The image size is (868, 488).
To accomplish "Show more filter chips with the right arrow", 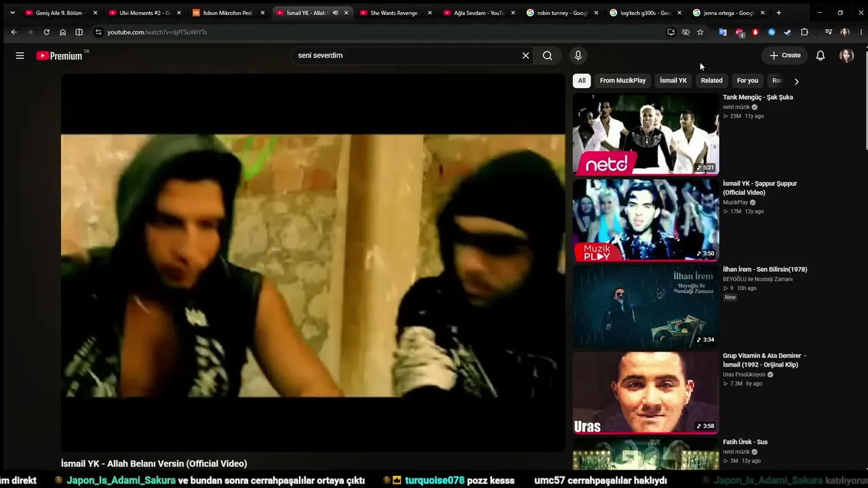I will click(x=796, y=81).
